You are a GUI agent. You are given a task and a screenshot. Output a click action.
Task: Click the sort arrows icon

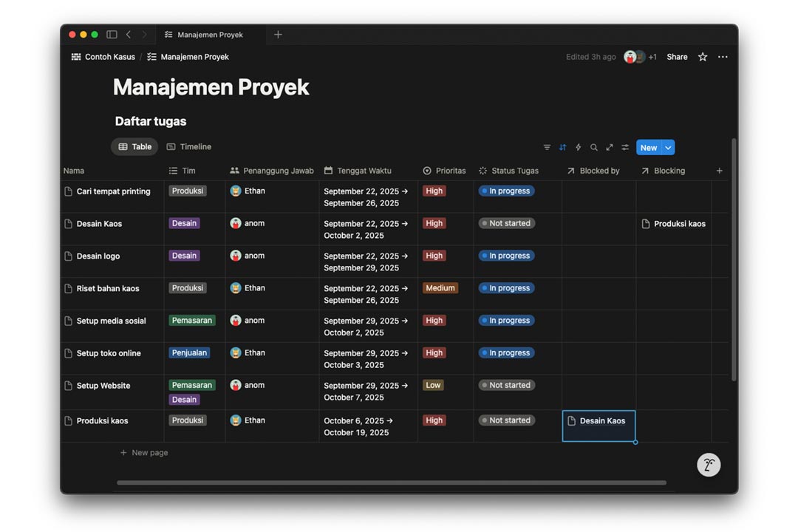[x=562, y=148]
